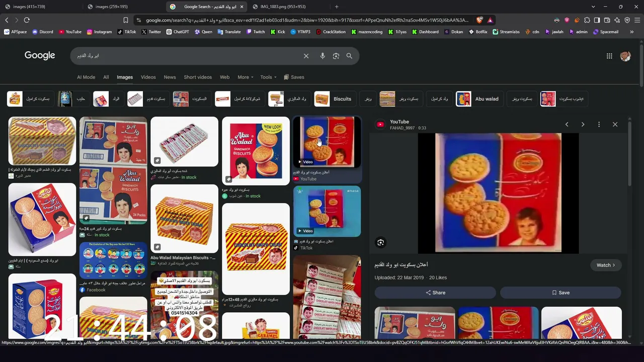Open the Twitter bookmark
This screenshot has width=644, height=362.
pos(151,32)
